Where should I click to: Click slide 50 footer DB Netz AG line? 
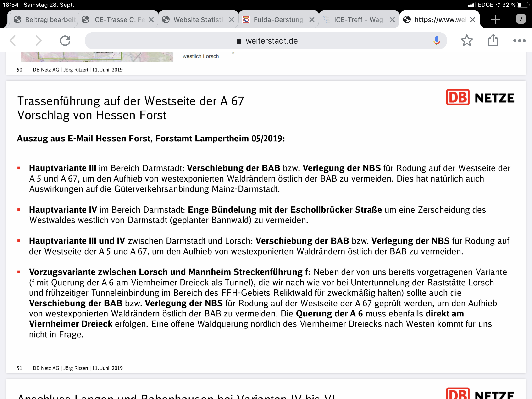(x=78, y=70)
